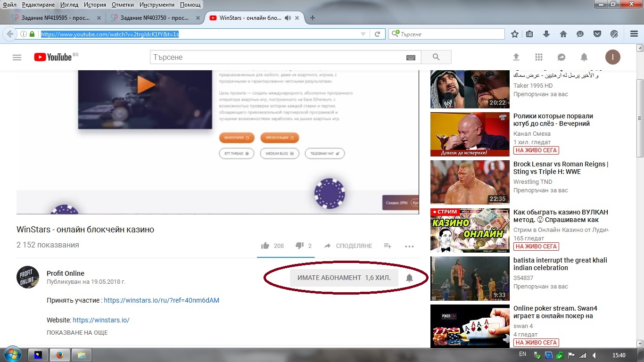Open the Инструменти menu
This screenshot has height=362, width=644.
[157, 5]
